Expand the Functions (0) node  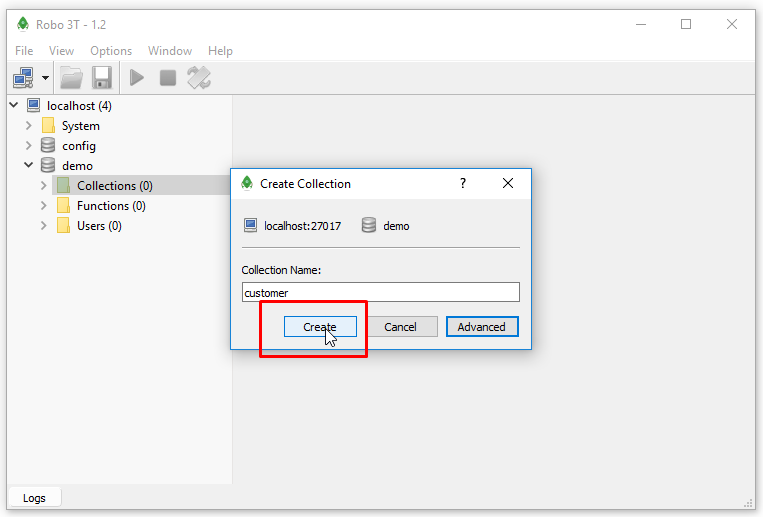[x=44, y=205]
